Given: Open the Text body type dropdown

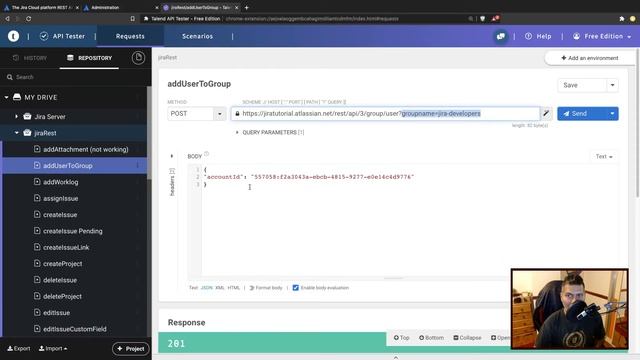Looking at the screenshot, I should (604, 156).
